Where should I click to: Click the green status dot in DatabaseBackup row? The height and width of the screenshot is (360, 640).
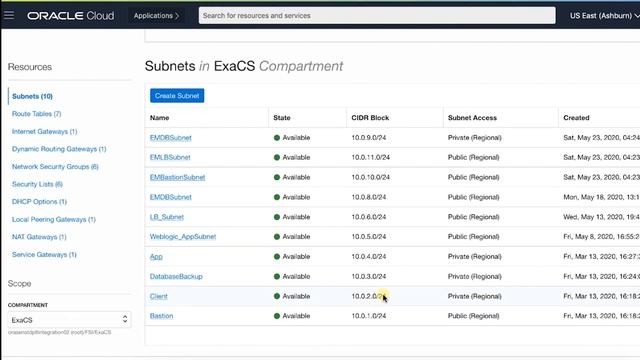point(277,277)
